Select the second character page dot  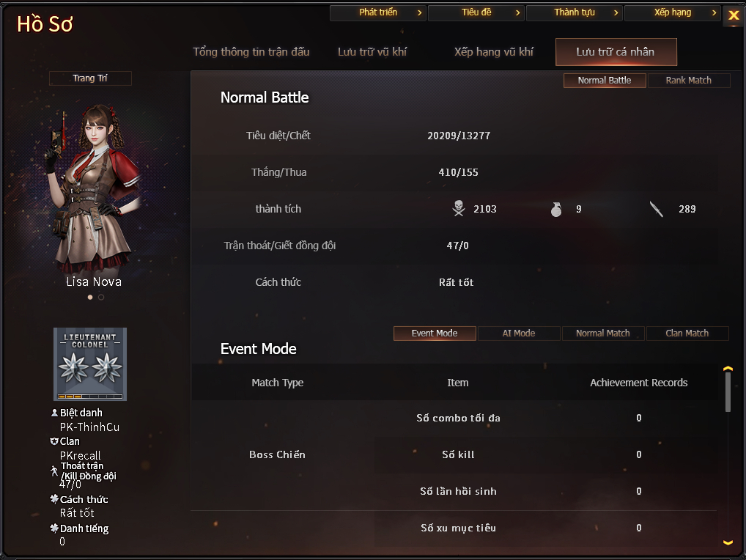click(x=101, y=298)
